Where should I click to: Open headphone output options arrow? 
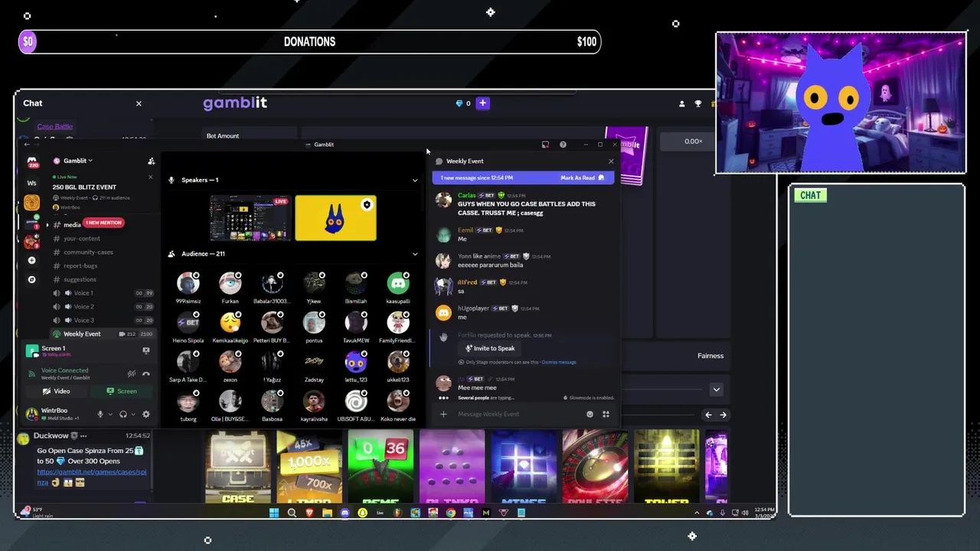[133, 414]
